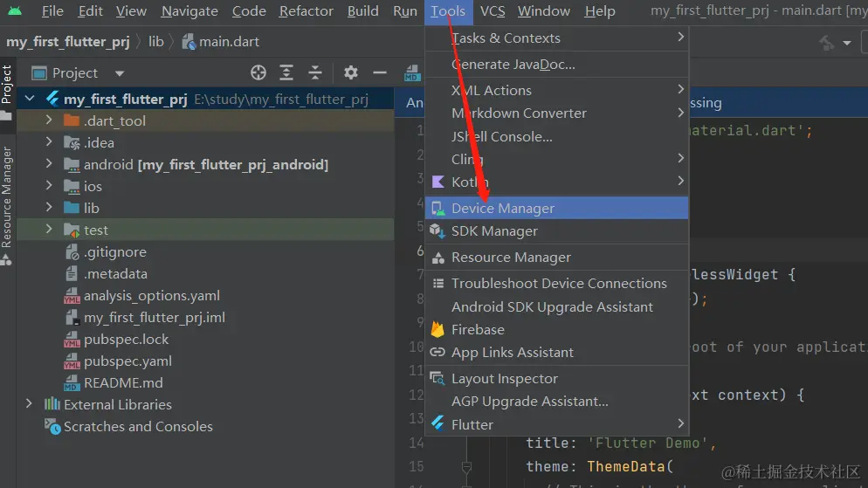The width and height of the screenshot is (868, 488).
Task: Open project panel gear settings
Action: pos(351,72)
